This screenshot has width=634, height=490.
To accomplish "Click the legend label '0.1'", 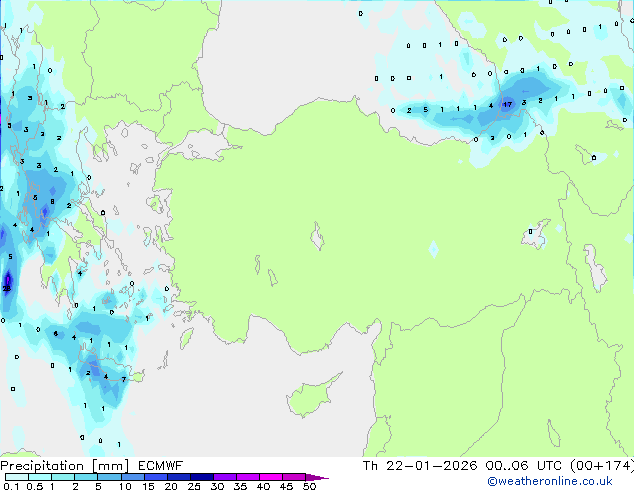I will [11, 486].
